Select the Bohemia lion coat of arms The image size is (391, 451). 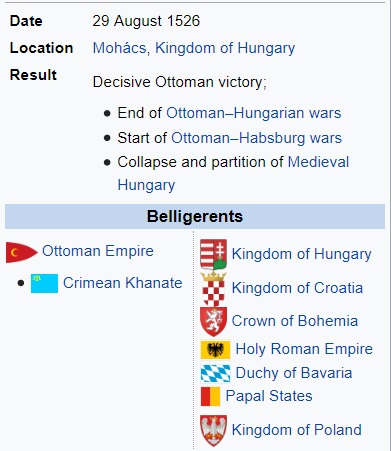coord(214,322)
